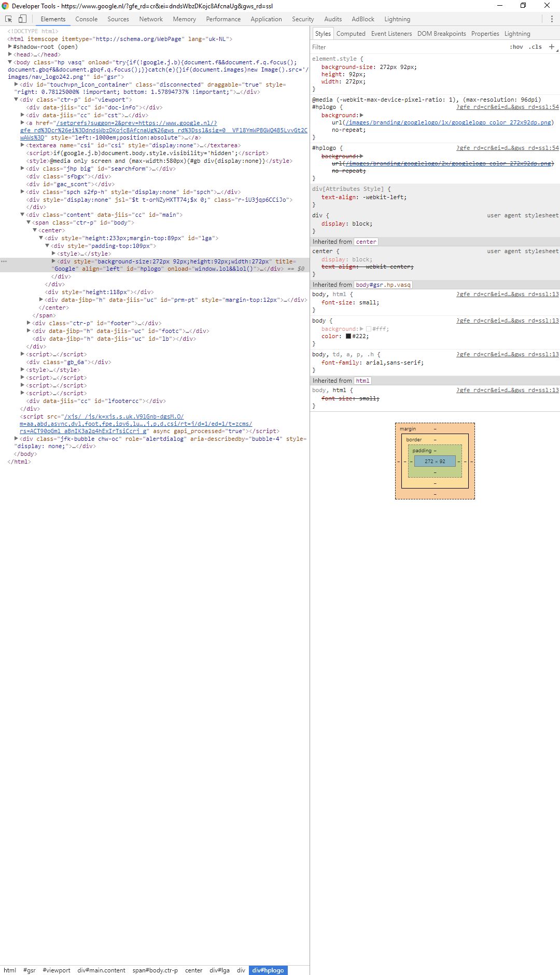Select #gsr in the breadcrumb bar
This screenshot has height=975, width=560.
pyautogui.click(x=30, y=970)
